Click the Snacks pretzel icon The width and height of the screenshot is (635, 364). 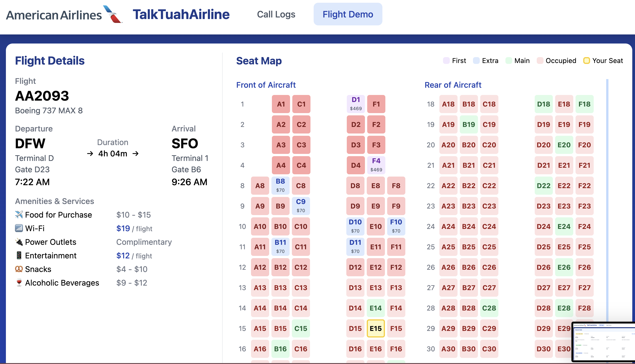tap(19, 269)
